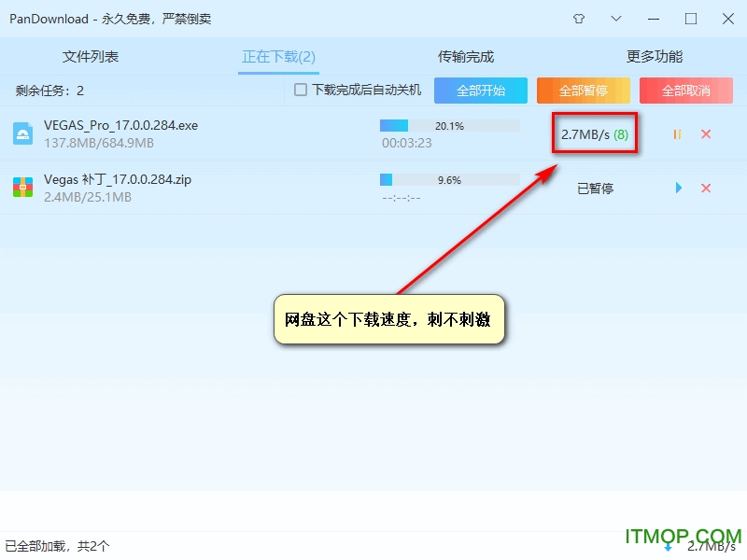Screen dimensions: 747x560
Task: Click the zip archive icon for Vegas 补丁
Action: (x=22, y=188)
